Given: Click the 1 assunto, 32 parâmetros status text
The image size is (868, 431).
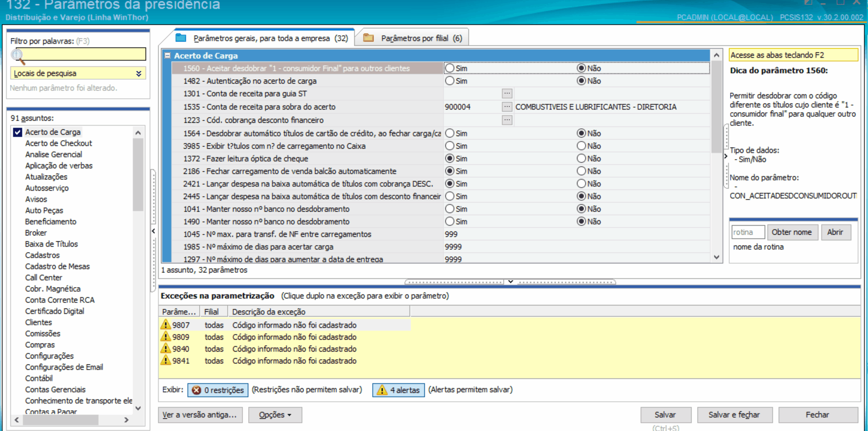Looking at the screenshot, I should tap(204, 270).
